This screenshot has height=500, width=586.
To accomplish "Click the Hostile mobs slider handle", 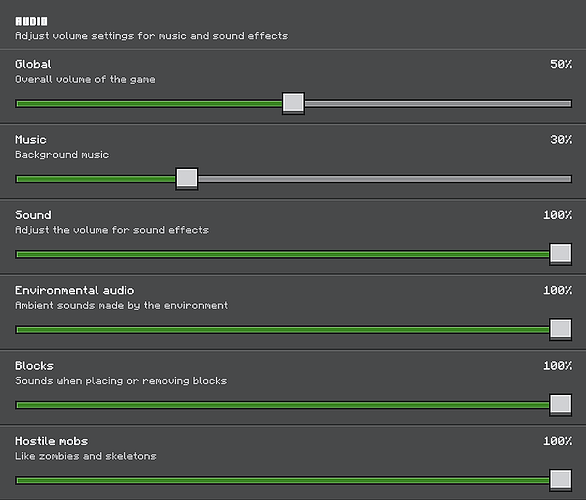I will pyautogui.click(x=561, y=480).
